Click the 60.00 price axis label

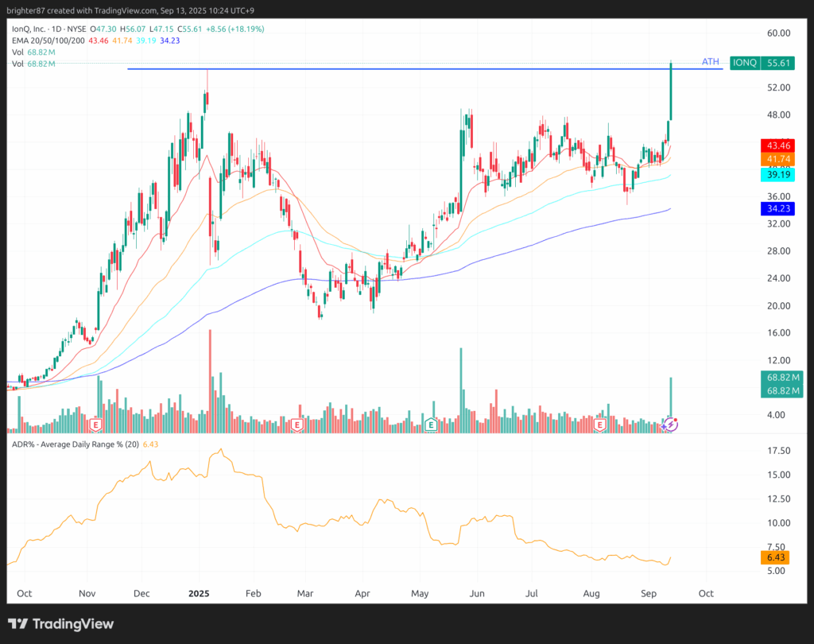779,33
